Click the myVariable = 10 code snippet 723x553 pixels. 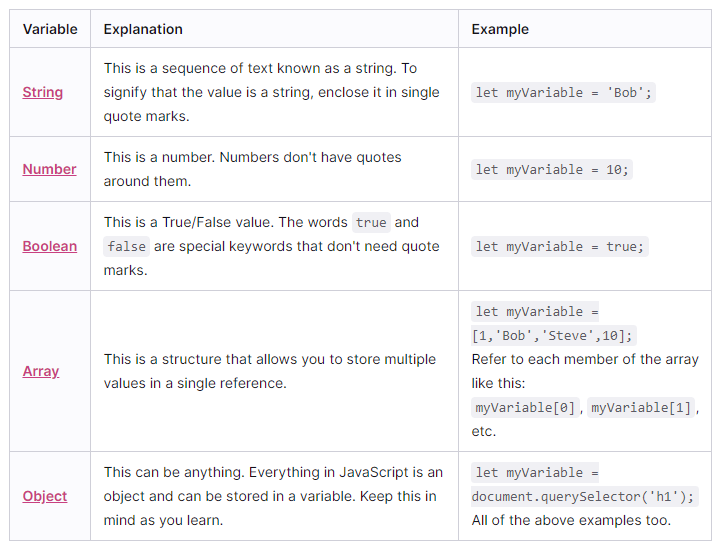point(551,169)
